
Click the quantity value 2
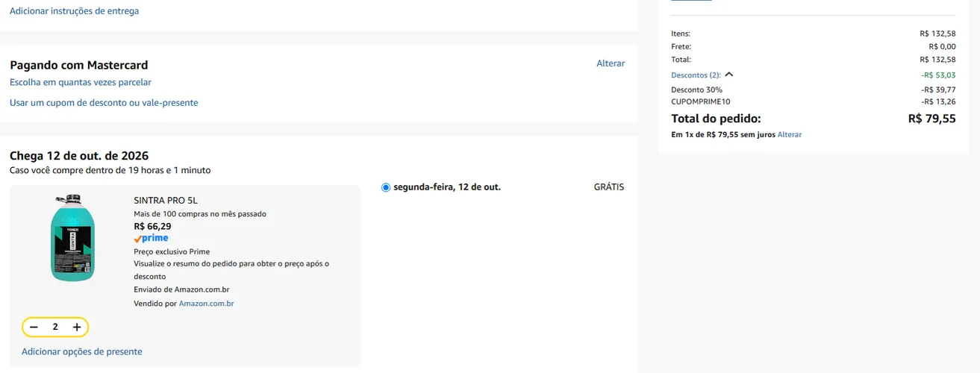point(55,327)
